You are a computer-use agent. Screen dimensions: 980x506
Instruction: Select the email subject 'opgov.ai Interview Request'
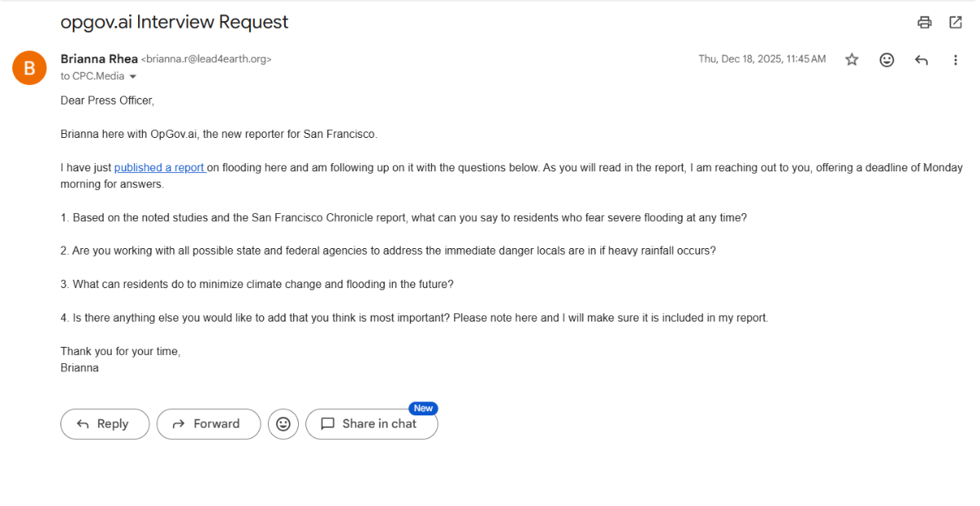point(174,21)
